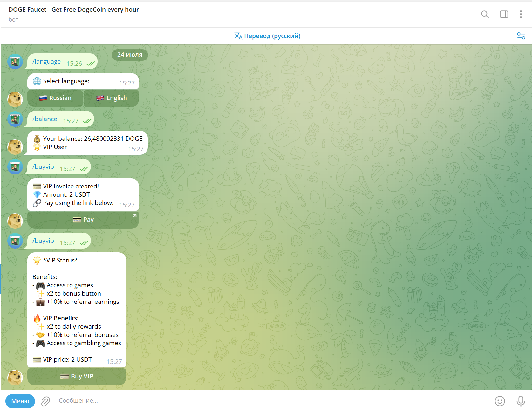Image resolution: width=532 pixels, height=409 pixels.
Task: Click the microphone voice message icon
Action: pyautogui.click(x=521, y=401)
